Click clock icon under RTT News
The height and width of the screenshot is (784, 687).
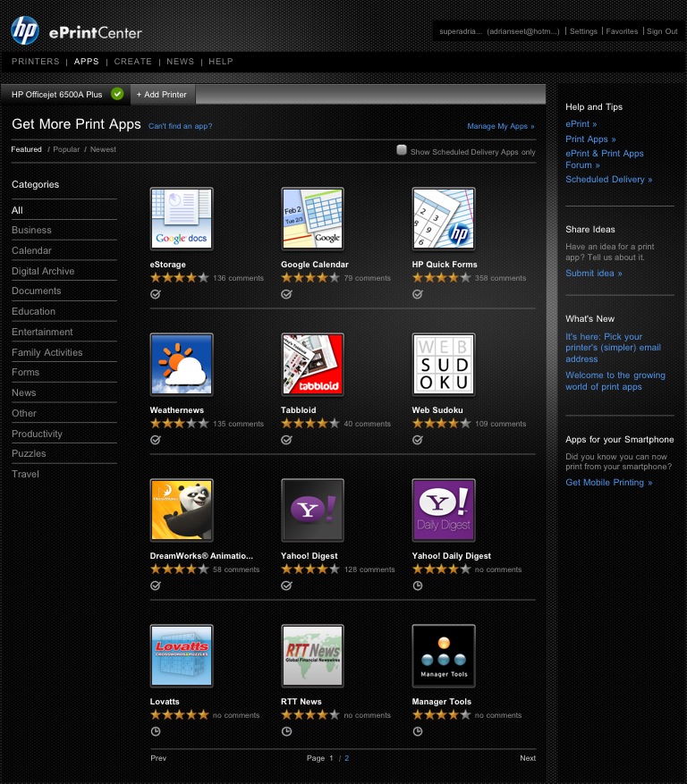click(x=286, y=731)
